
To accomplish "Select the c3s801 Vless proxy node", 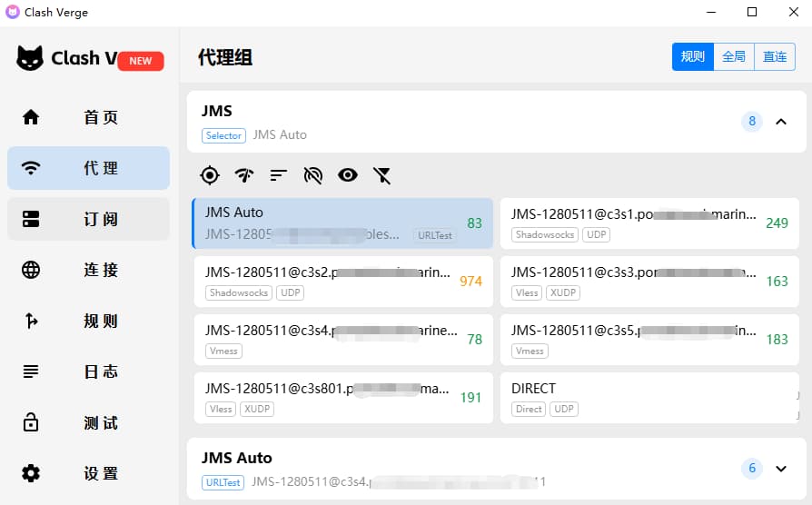I will pyautogui.click(x=343, y=398).
